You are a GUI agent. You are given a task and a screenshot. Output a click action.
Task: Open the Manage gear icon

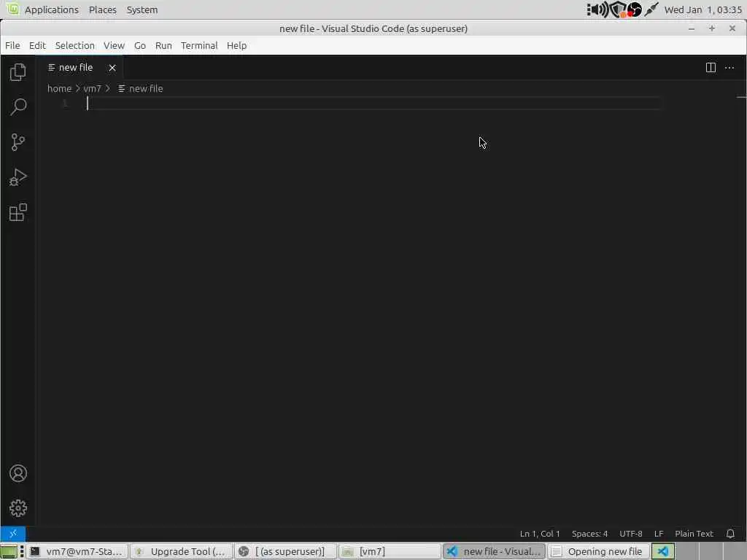point(18,508)
